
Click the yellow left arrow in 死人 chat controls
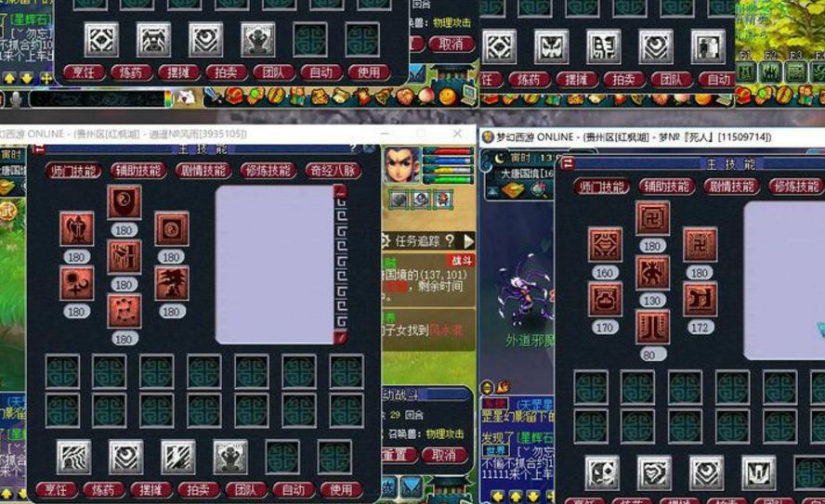[498, 497]
